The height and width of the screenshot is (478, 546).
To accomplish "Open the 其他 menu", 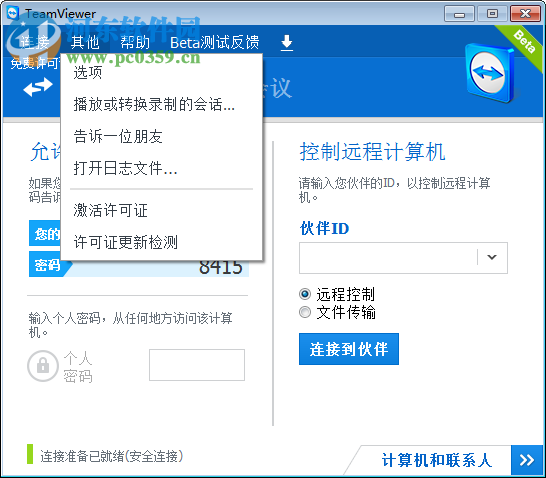I will [x=85, y=43].
